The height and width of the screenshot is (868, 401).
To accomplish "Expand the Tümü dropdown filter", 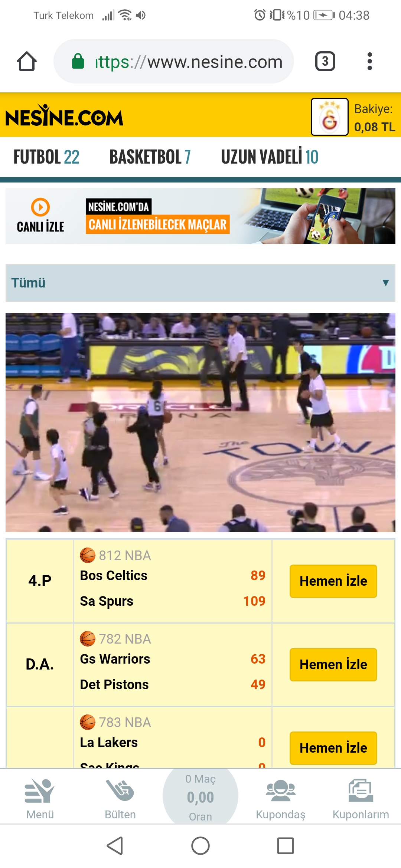I will pos(200,283).
